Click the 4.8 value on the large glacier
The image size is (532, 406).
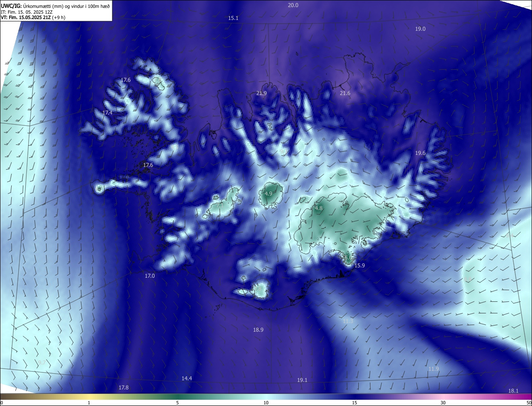(319, 208)
